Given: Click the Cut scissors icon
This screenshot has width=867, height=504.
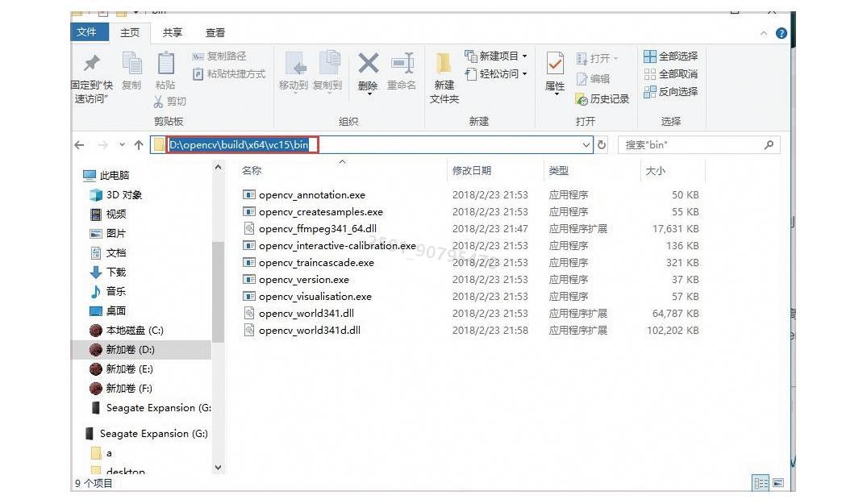Looking at the screenshot, I should pyautogui.click(x=158, y=101).
